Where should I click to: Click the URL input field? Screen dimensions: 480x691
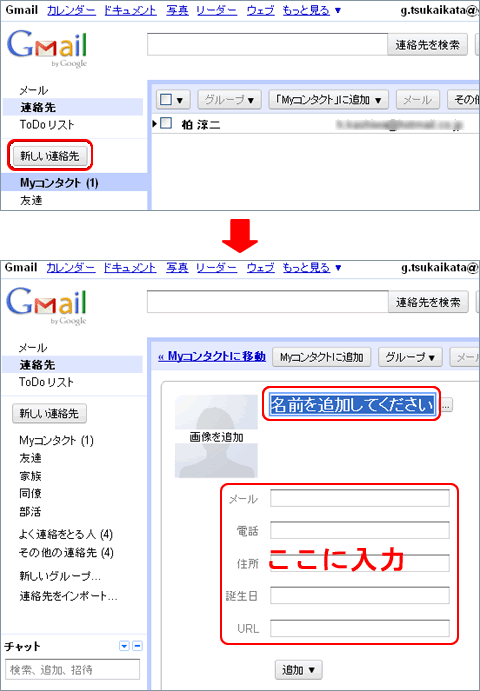360,628
